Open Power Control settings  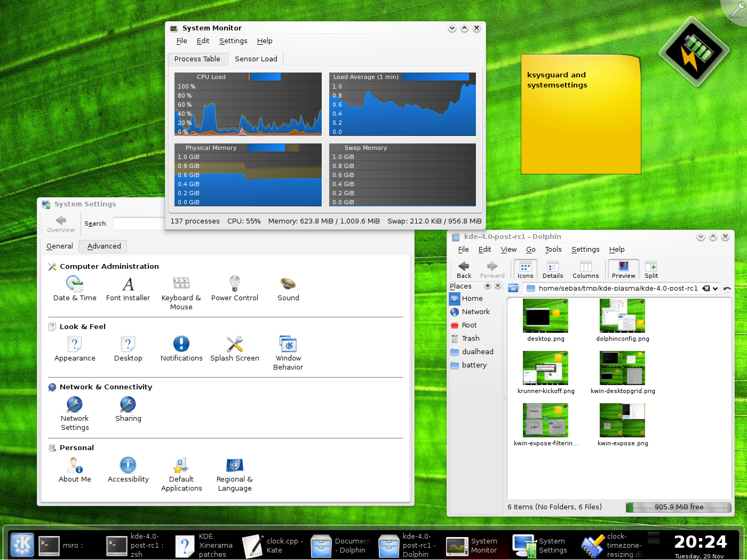click(235, 289)
